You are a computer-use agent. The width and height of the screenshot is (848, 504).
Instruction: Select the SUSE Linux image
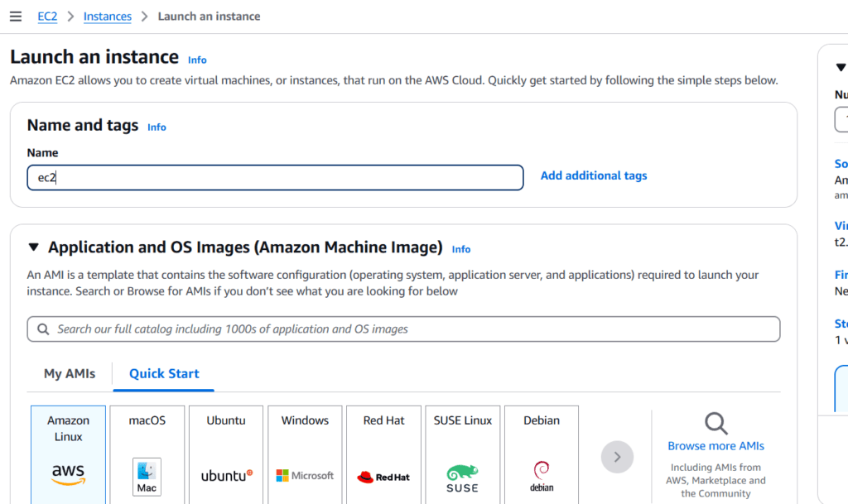click(462, 451)
